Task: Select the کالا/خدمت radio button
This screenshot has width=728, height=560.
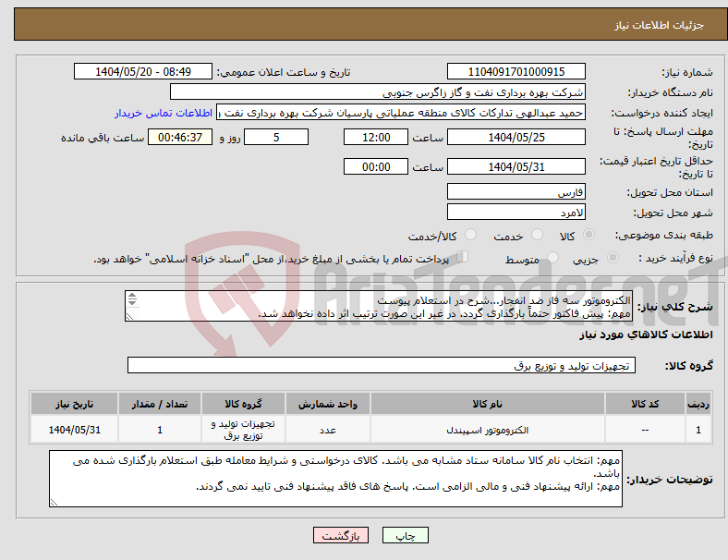Action: click(x=471, y=235)
